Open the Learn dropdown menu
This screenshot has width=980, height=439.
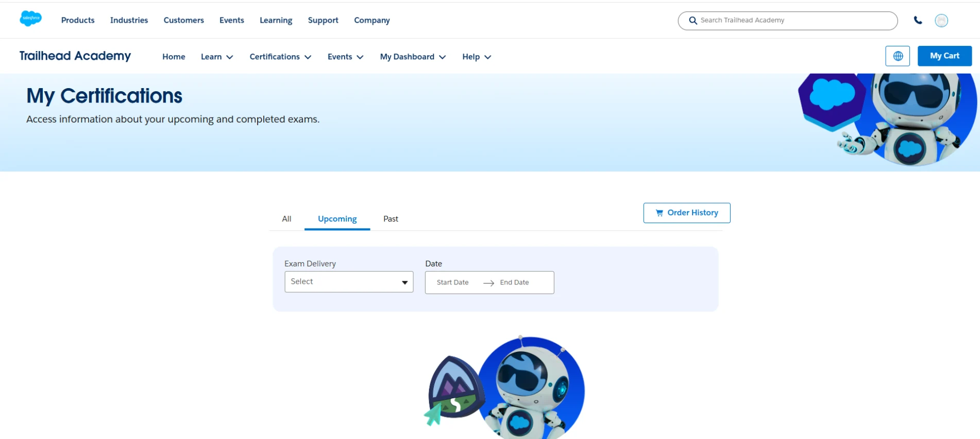(217, 57)
